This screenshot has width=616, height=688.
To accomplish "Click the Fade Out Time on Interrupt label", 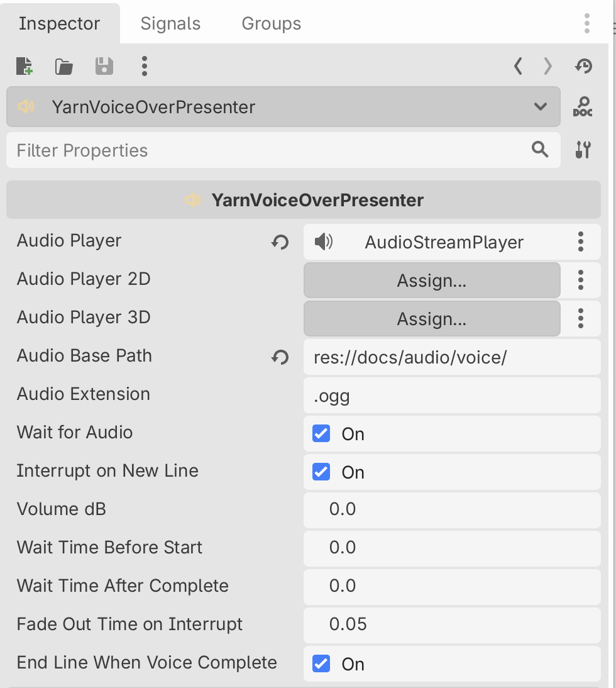I will coord(129,624).
